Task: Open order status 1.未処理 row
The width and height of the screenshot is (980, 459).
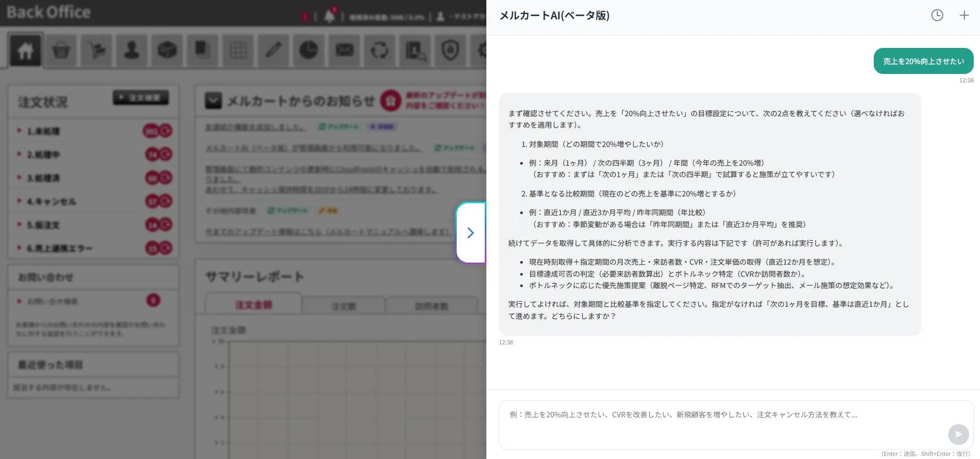Action: pos(94,131)
